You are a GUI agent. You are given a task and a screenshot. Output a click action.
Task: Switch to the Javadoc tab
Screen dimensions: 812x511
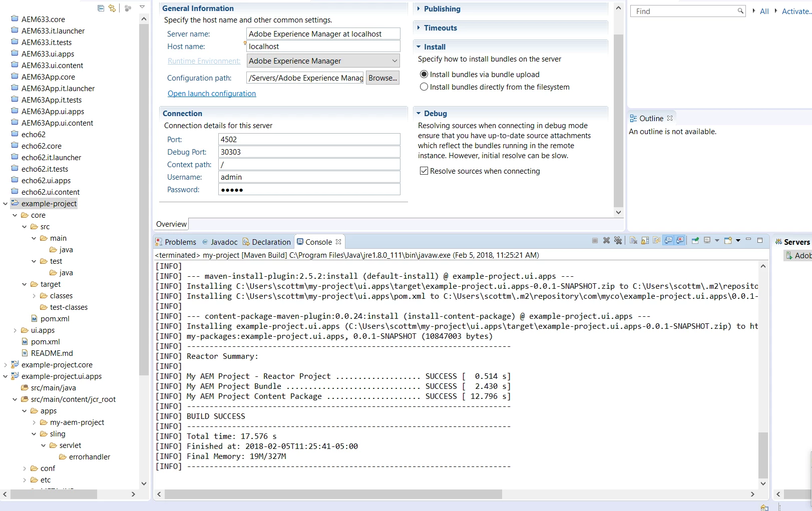coord(220,242)
